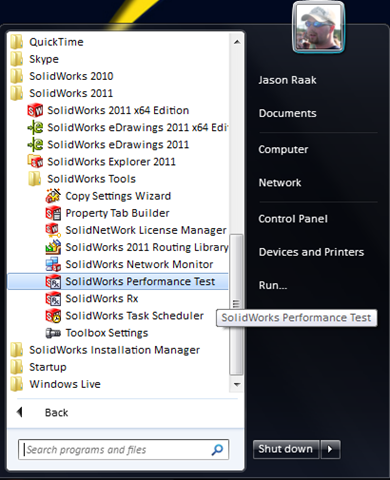Open SolidNetWork License Manager icon
Screen dimensions: 390x480
coord(53,230)
